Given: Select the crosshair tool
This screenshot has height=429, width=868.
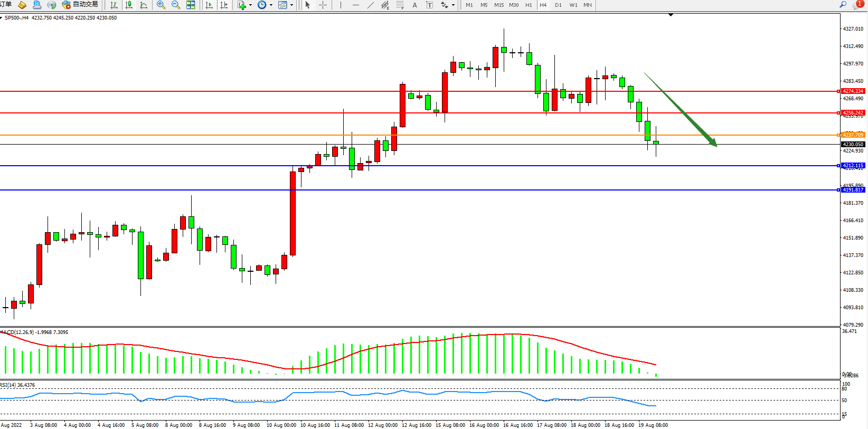Looking at the screenshot, I should 323,5.
